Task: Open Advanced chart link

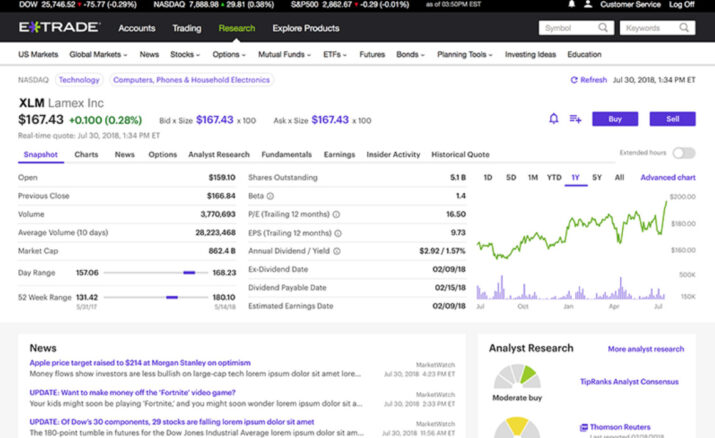Action: [668, 177]
